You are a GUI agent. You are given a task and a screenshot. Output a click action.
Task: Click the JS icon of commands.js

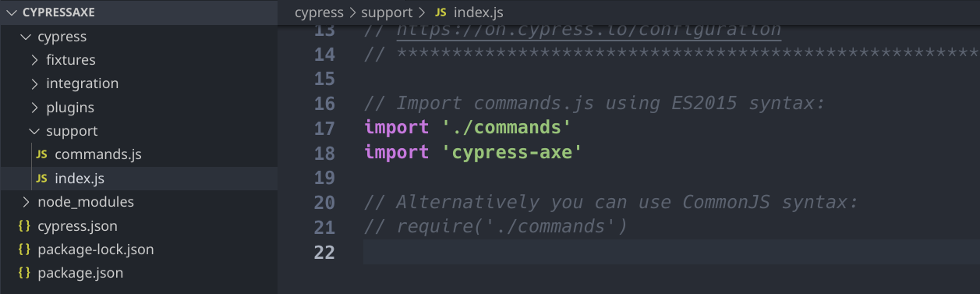[41, 155]
